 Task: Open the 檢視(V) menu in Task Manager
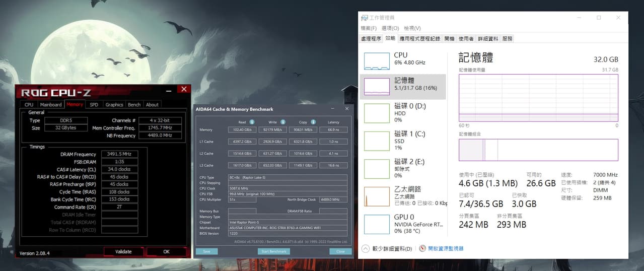412,28
